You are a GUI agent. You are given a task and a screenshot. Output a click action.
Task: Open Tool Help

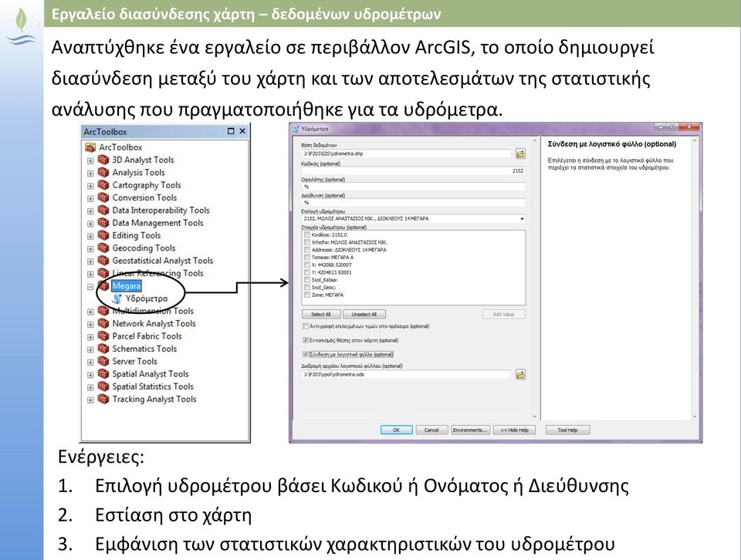567,430
